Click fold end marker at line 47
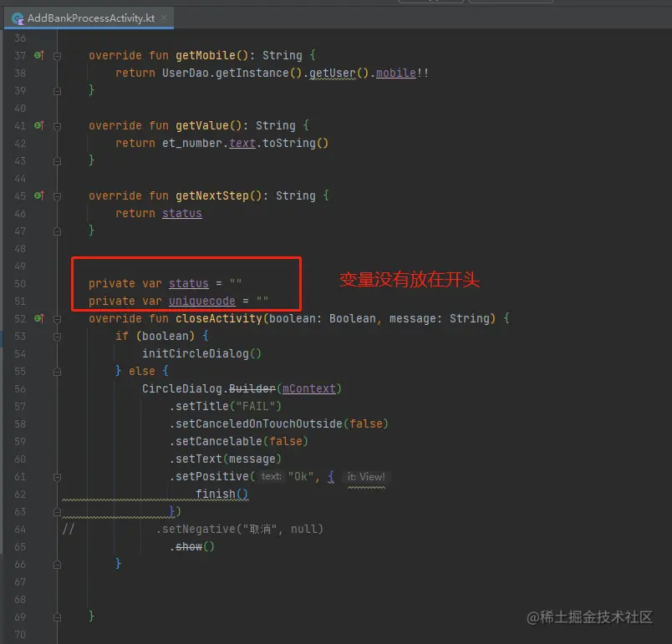 pyautogui.click(x=57, y=231)
